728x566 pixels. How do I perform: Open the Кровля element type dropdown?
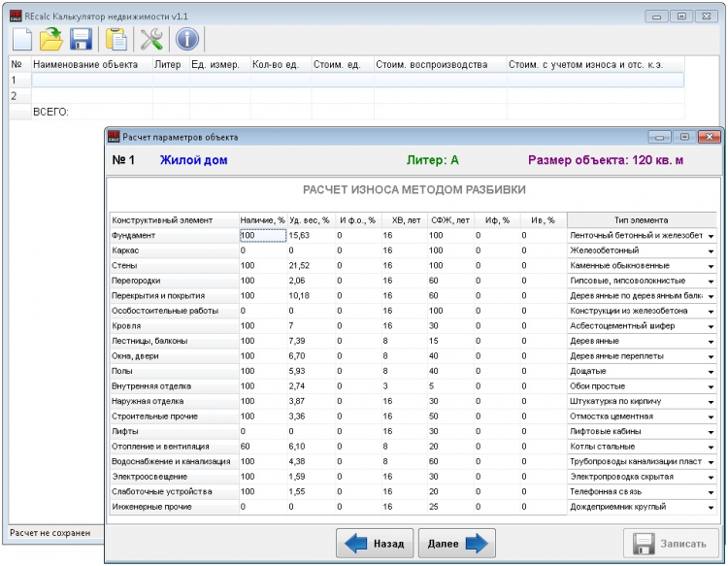click(x=711, y=326)
